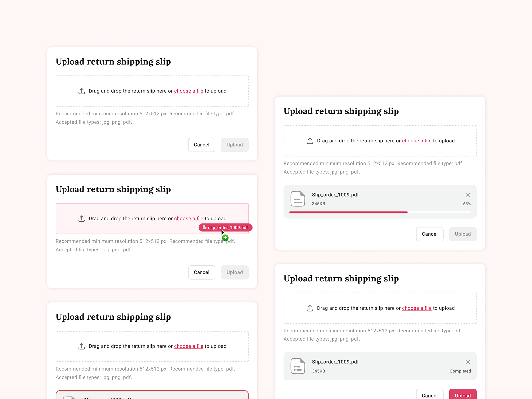Open the choose a file link in the first dialog
Viewport: 532px width, 399px height.
point(189,91)
